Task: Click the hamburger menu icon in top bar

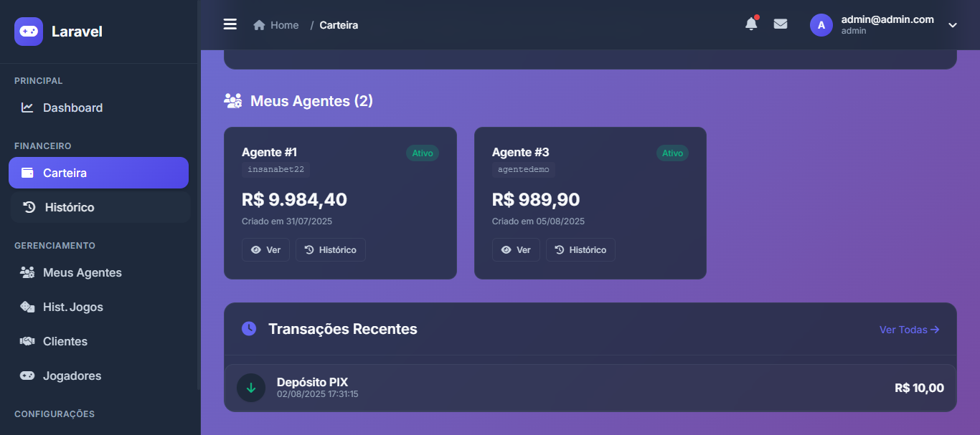Action: click(230, 24)
